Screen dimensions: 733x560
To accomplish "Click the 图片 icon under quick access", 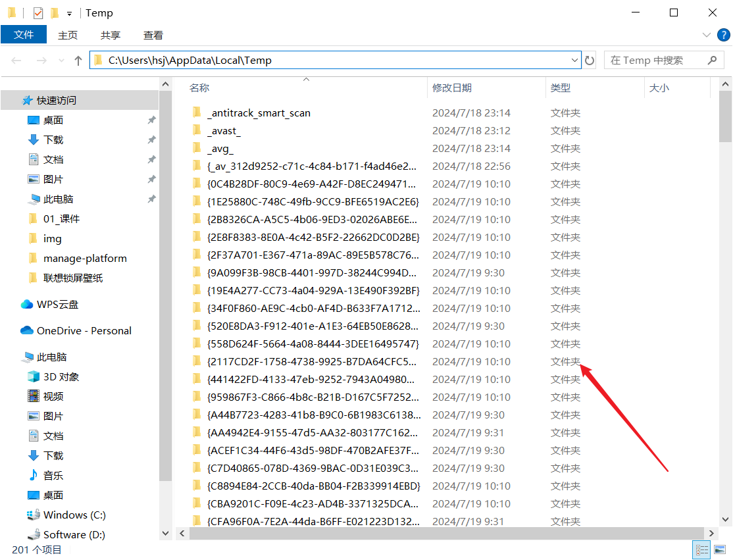I will pyautogui.click(x=34, y=179).
